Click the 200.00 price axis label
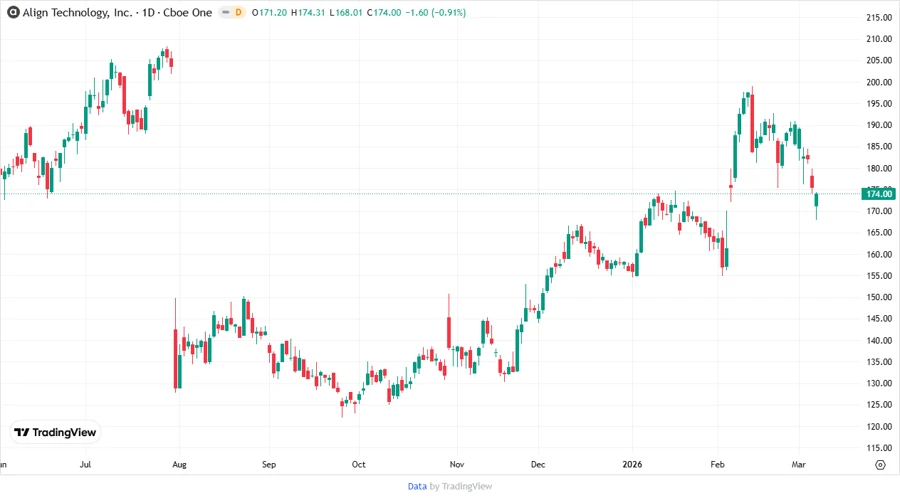This screenshot has height=498, width=900. coord(879,82)
